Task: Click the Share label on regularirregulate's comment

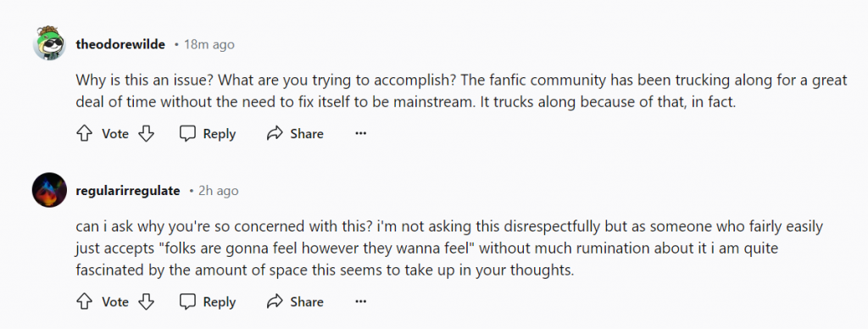Action: pos(307,302)
